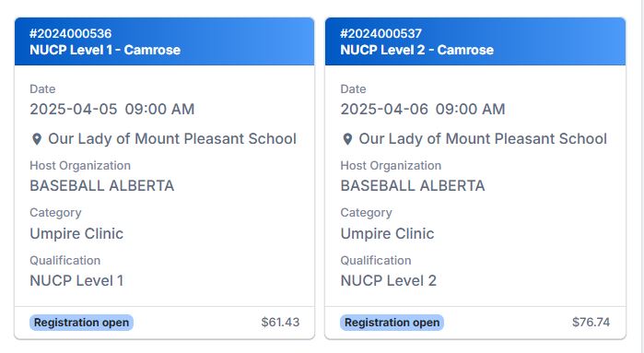This screenshot has width=644, height=353.
Task: Select clinic number #2024000537
Action: click(381, 34)
